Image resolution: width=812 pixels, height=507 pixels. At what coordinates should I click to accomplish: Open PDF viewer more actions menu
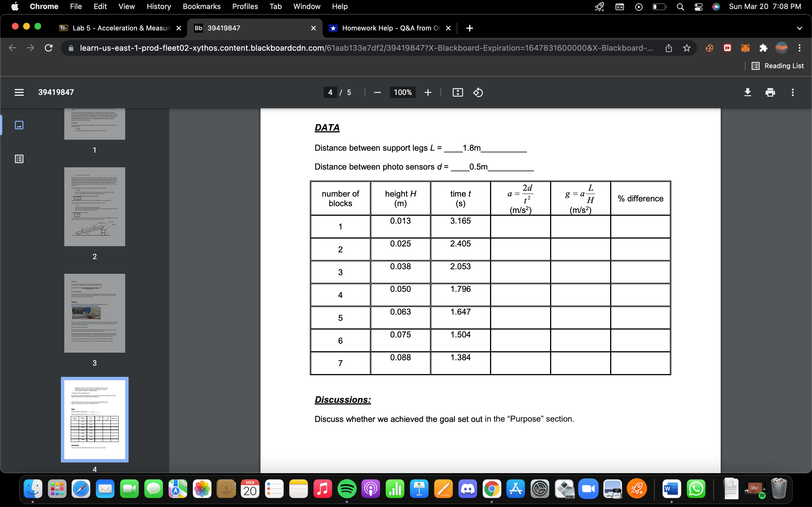pos(793,92)
